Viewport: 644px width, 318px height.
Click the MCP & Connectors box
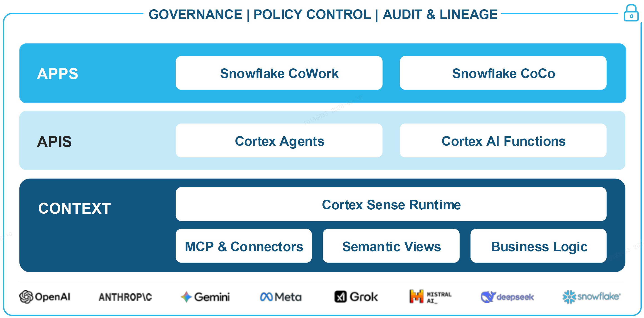click(244, 246)
